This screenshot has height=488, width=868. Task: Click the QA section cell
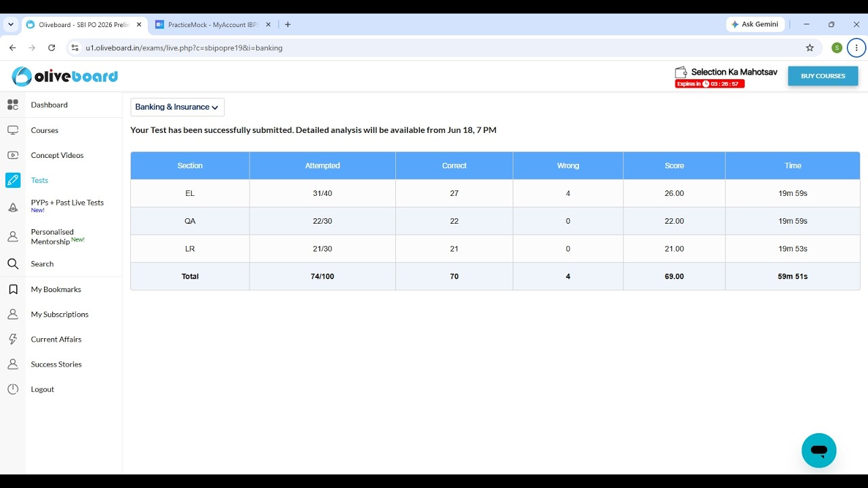(x=190, y=221)
